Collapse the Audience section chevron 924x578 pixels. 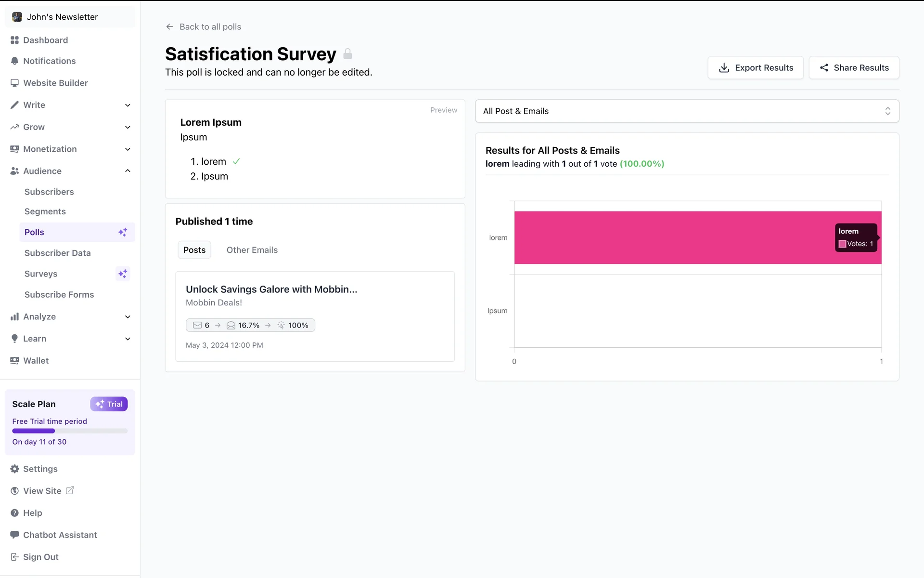[x=128, y=171]
